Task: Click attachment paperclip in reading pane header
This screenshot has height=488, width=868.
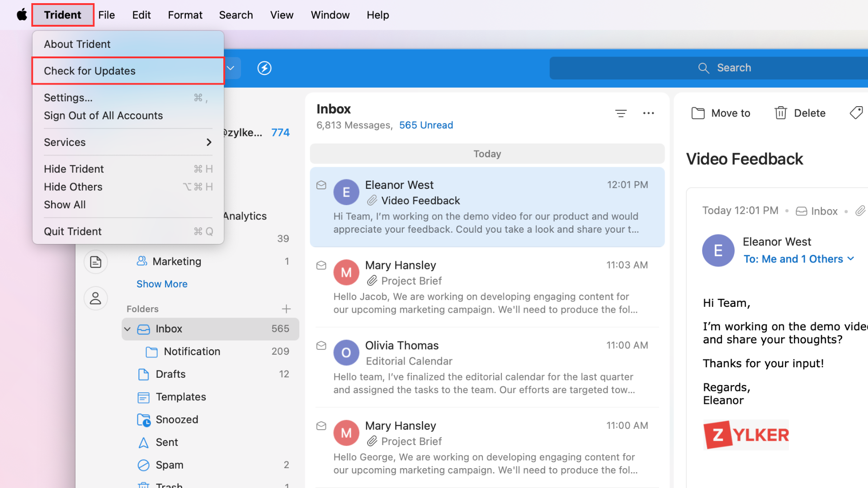Action: [x=860, y=211]
